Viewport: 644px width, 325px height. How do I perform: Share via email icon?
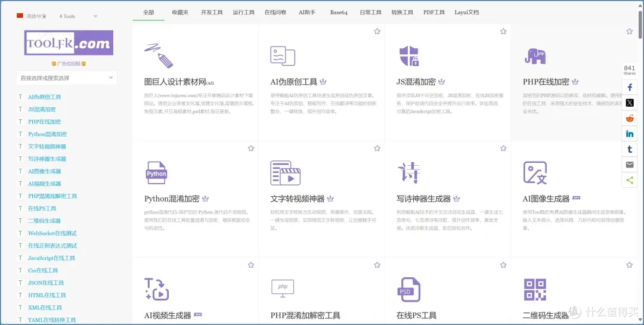630,165
